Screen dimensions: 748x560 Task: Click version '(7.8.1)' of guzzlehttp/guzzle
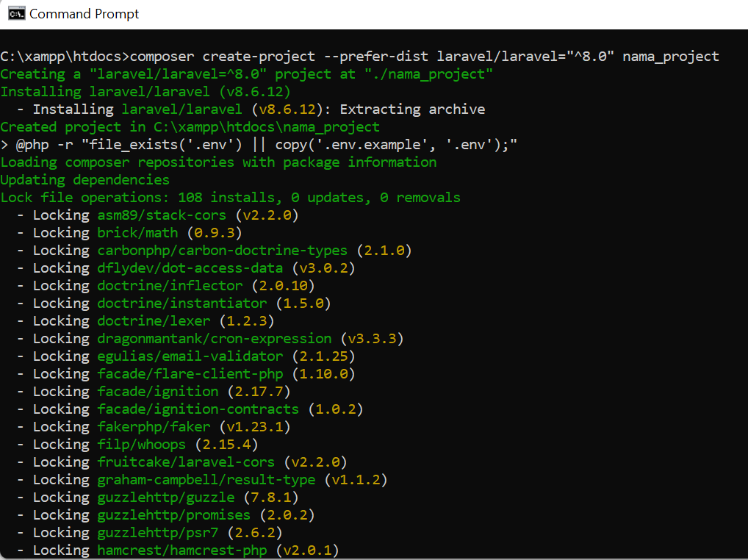pos(271,498)
